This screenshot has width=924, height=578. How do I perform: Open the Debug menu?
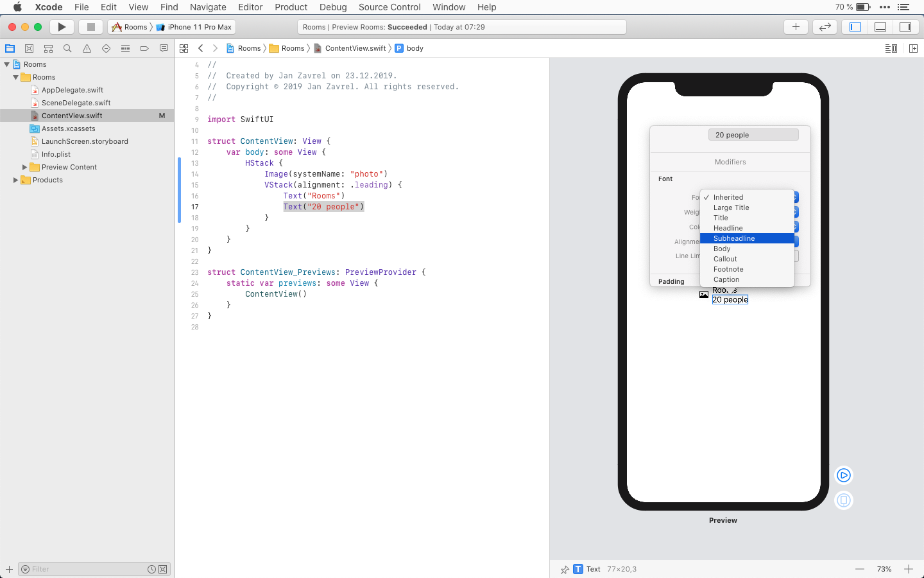point(333,7)
